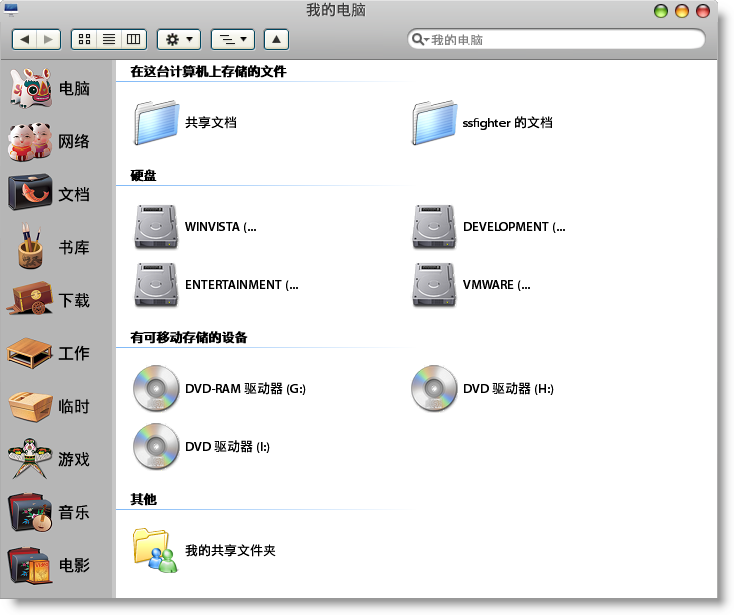Select the VMWARE drive
Screen dimensions: 734x615
[434, 285]
